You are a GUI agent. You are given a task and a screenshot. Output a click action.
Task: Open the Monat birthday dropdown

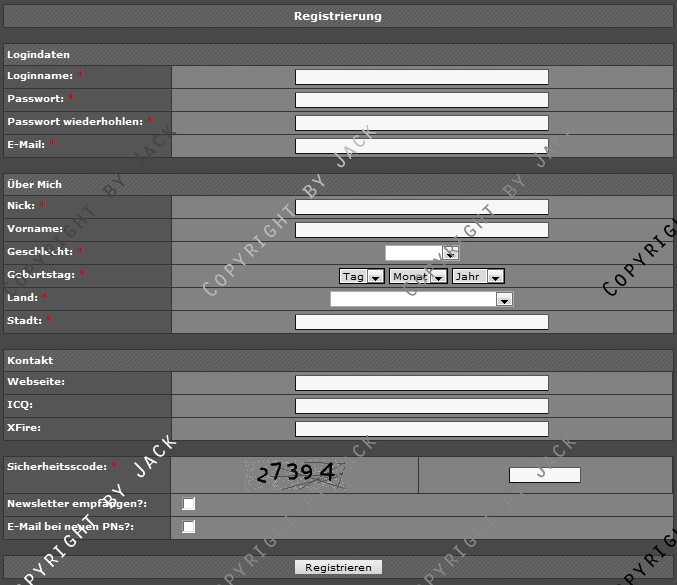[x=418, y=276]
